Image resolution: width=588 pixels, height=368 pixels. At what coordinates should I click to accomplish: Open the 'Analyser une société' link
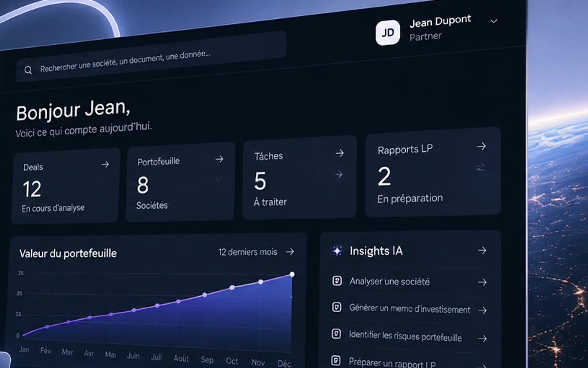(x=390, y=282)
